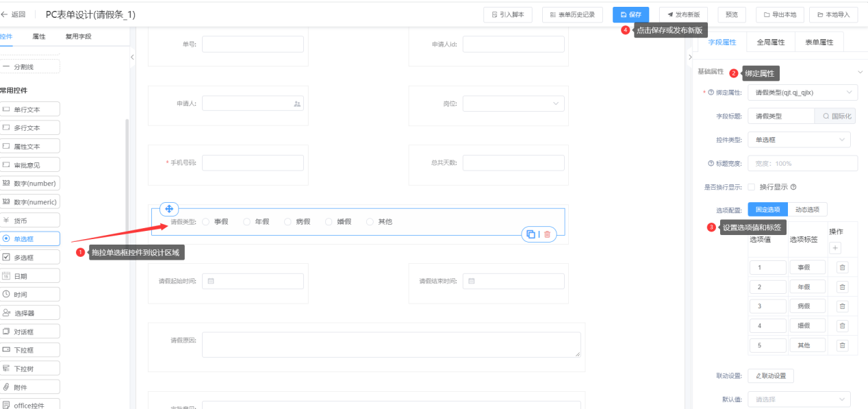
Task: Open the 绑定属性 dropdown
Action: click(802, 92)
